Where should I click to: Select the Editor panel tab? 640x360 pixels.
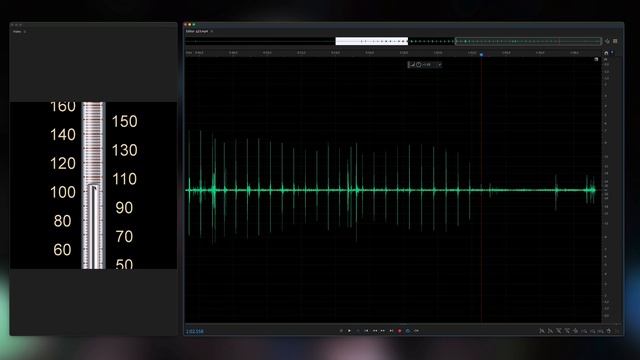[x=197, y=31]
